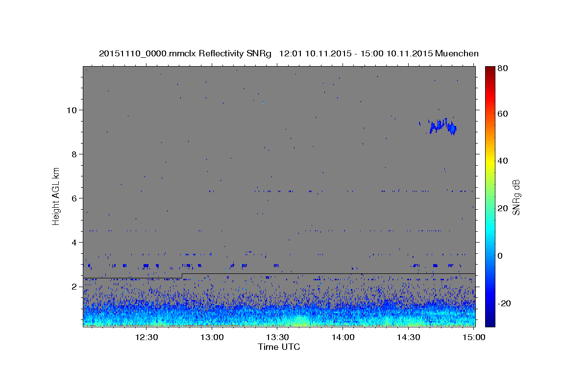Click the 13:00 time tick label
This screenshot has width=588, height=392.
click(212, 338)
